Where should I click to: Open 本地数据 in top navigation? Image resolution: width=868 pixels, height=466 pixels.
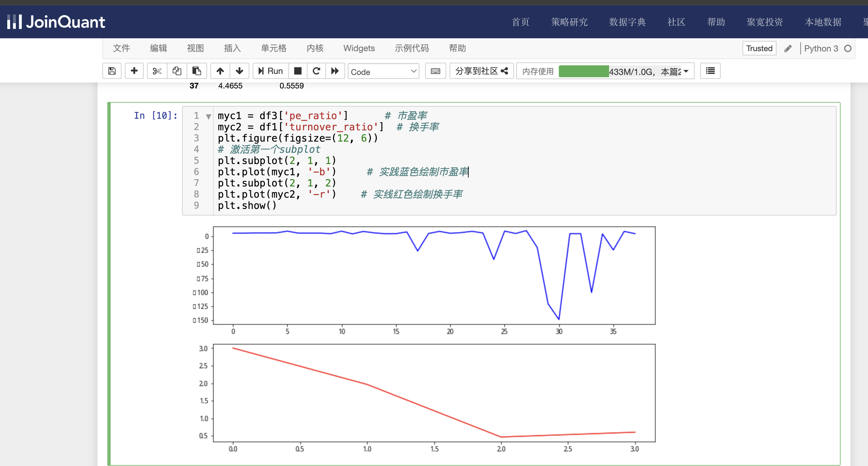click(x=823, y=22)
